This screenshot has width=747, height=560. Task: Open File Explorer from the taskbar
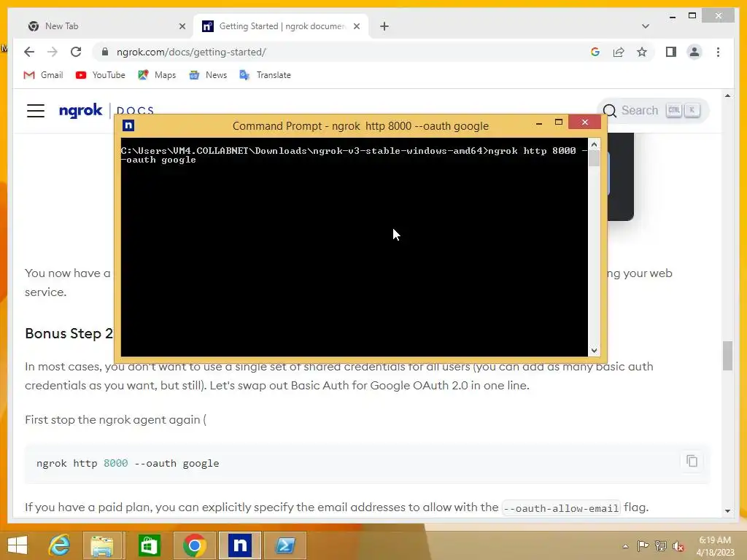click(x=102, y=545)
